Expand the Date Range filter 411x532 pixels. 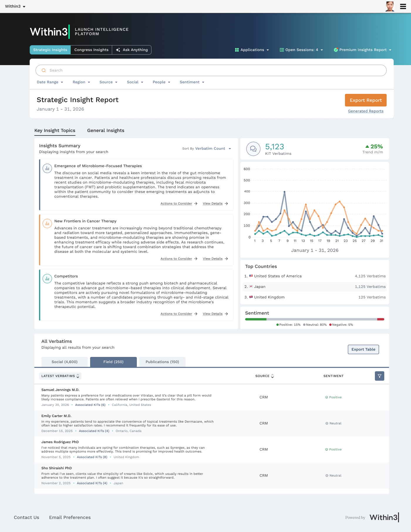click(x=50, y=82)
